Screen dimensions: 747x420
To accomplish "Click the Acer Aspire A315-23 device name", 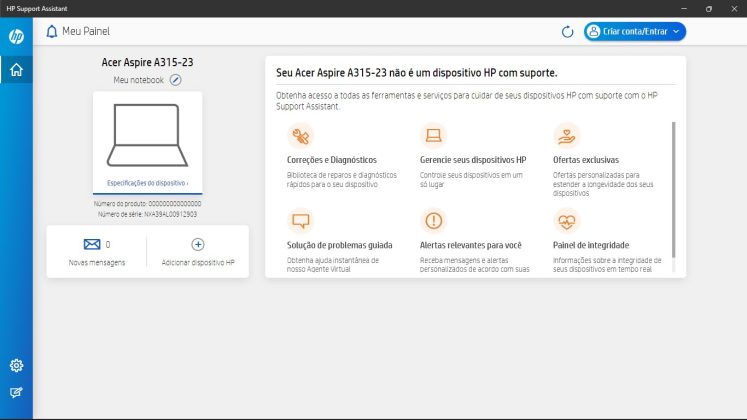I will pos(147,62).
